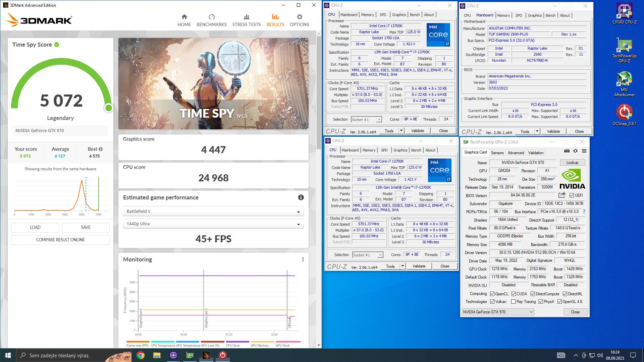The height and width of the screenshot is (362, 644).
Task: Toggle the PhysX checkbox
Action: (541, 302)
